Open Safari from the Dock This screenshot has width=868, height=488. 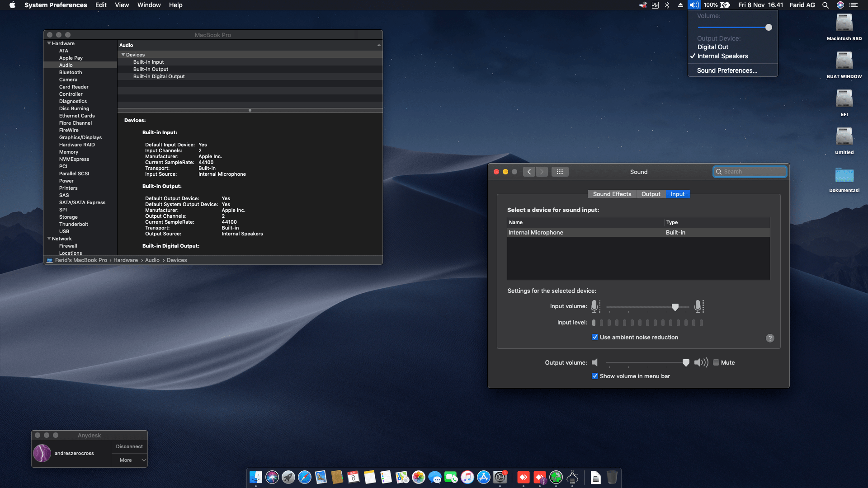click(x=305, y=478)
